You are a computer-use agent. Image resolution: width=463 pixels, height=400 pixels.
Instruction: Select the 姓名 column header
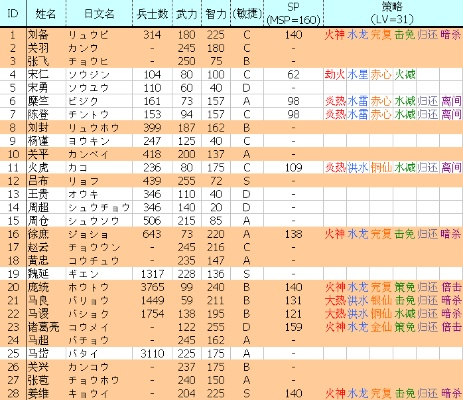(x=46, y=14)
